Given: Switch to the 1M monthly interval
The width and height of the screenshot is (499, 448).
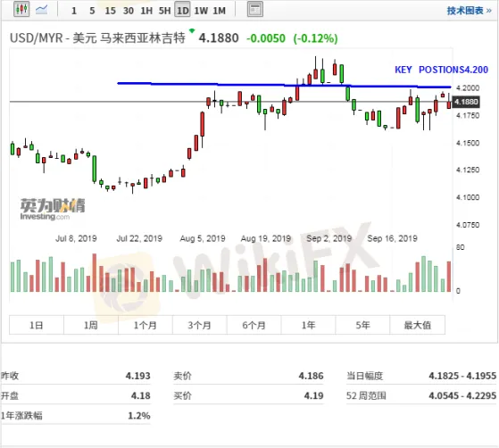Looking at the screenshot, I should 220,11.
